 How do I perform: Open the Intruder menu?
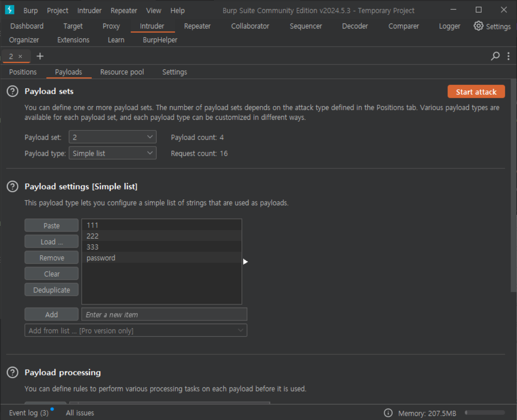pos(90,11)
